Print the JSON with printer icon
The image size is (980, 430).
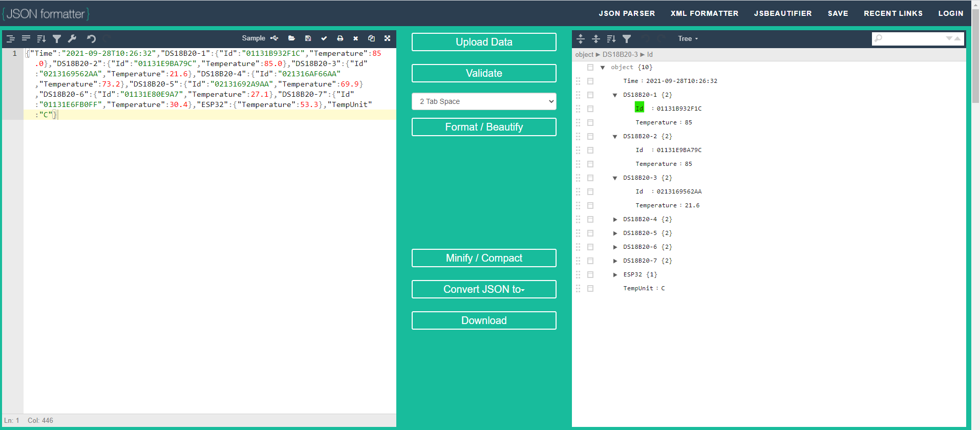pyautogui.click(x=340, y=38)
